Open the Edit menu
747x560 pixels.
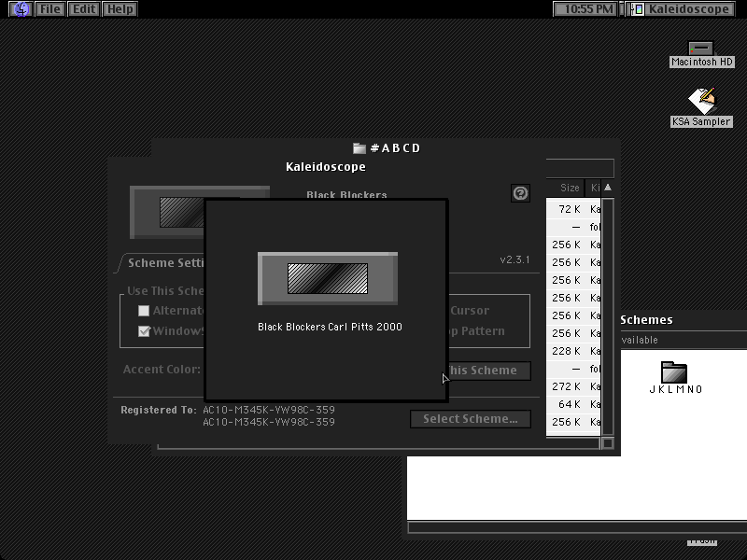click(x=84, y=9)
